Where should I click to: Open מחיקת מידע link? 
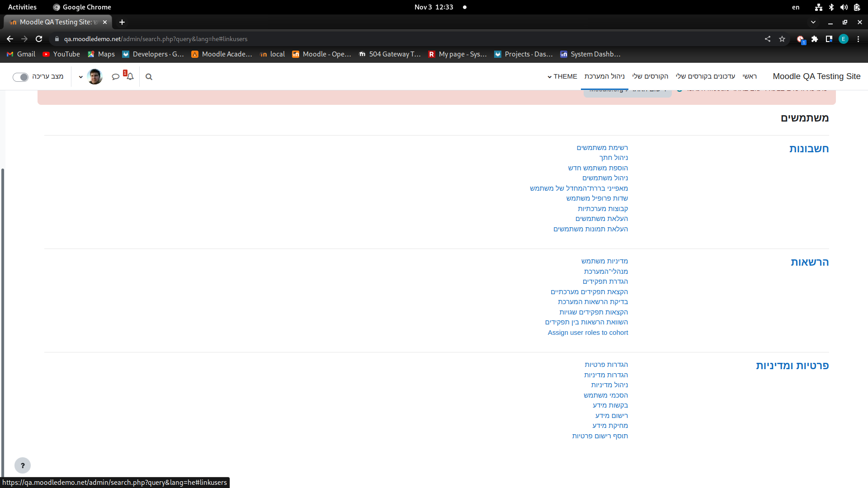pyautogui.click(x=610, y=426)
